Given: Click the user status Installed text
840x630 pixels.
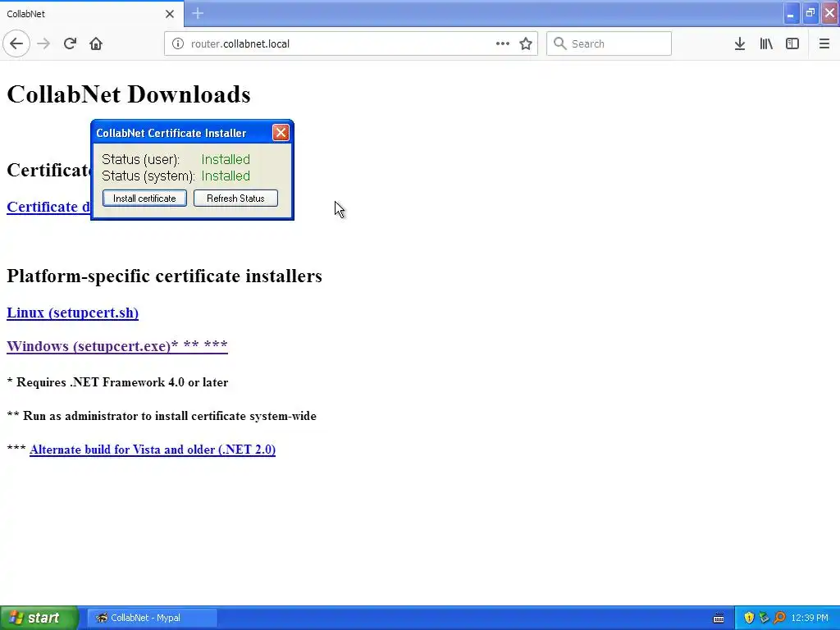Looking at the screenshot, I should pyautogui.click(x=226, y=159).
